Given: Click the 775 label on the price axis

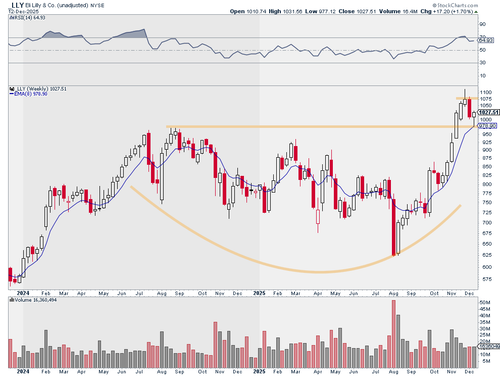Looking at the screenshot, I should pos(487,193).
